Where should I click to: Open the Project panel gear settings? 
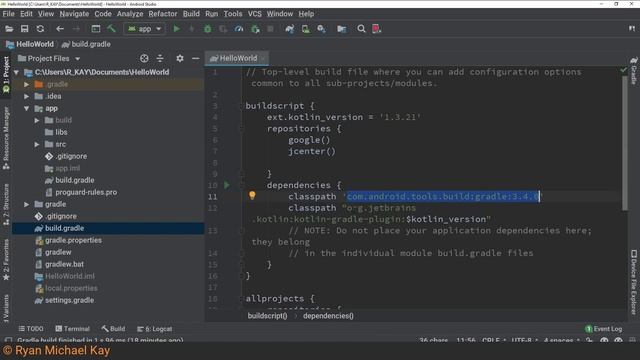click(x=180, y=58)
